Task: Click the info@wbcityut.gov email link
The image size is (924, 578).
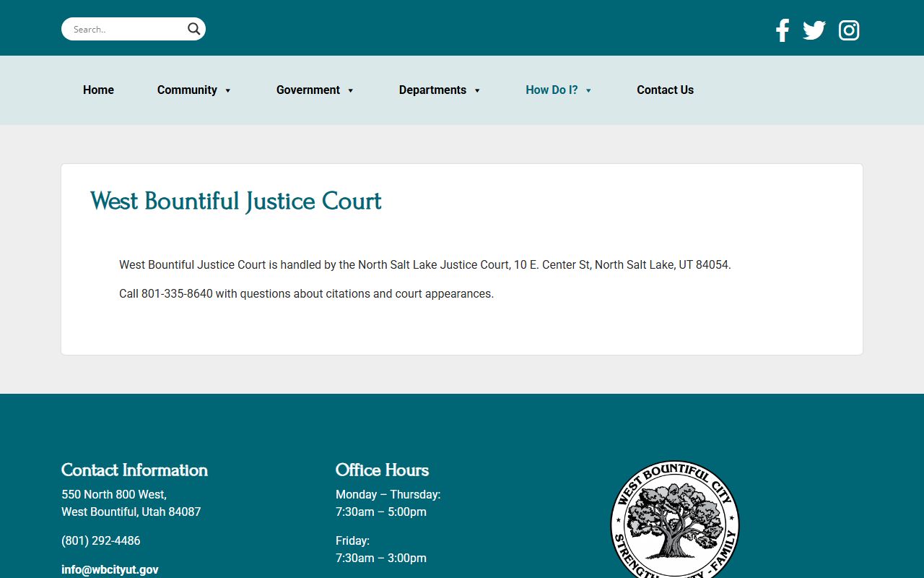Action: click(x=110, y=569)
